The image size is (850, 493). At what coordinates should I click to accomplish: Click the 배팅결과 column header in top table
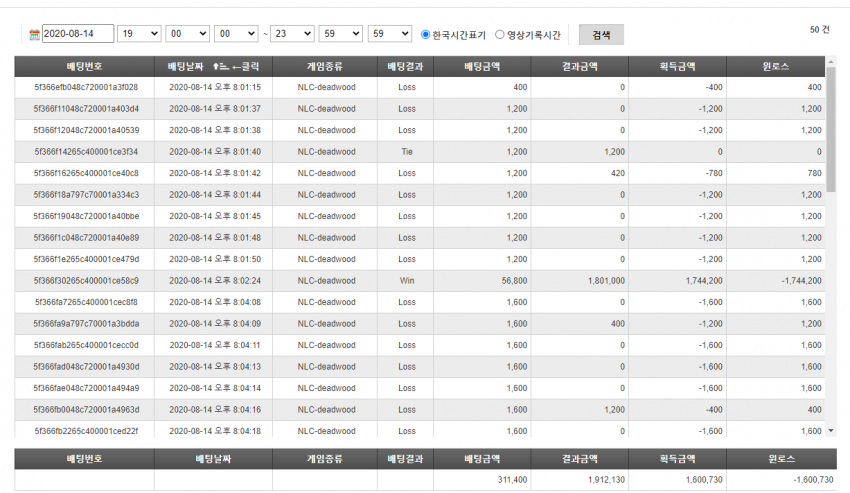[x=405, y=66]
